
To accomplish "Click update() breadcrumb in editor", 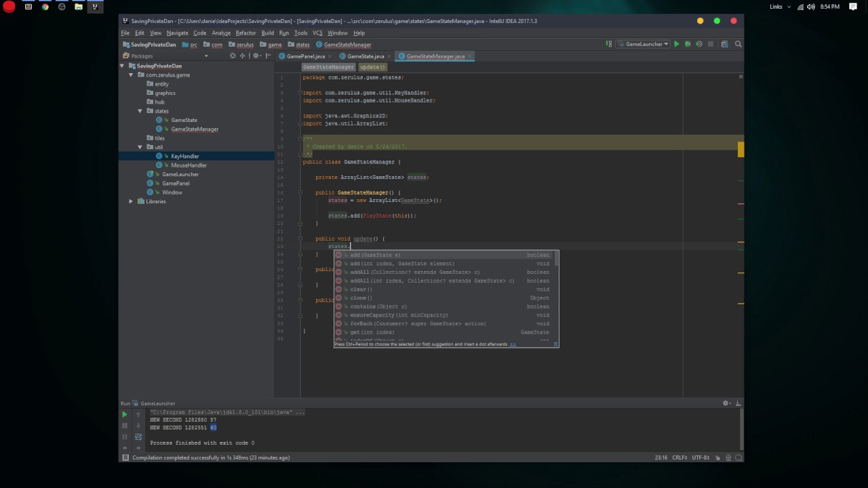I will click(x=372, y=67).
